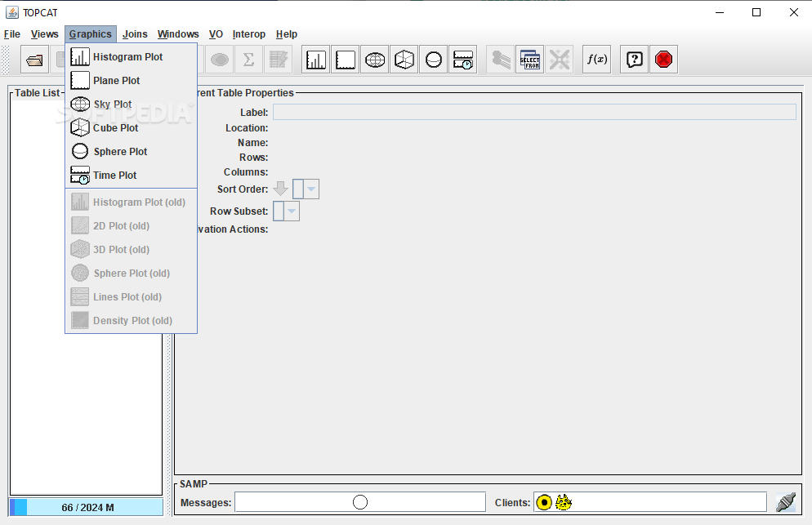Maximize the TOPCAT window

[x=756, y=12]
